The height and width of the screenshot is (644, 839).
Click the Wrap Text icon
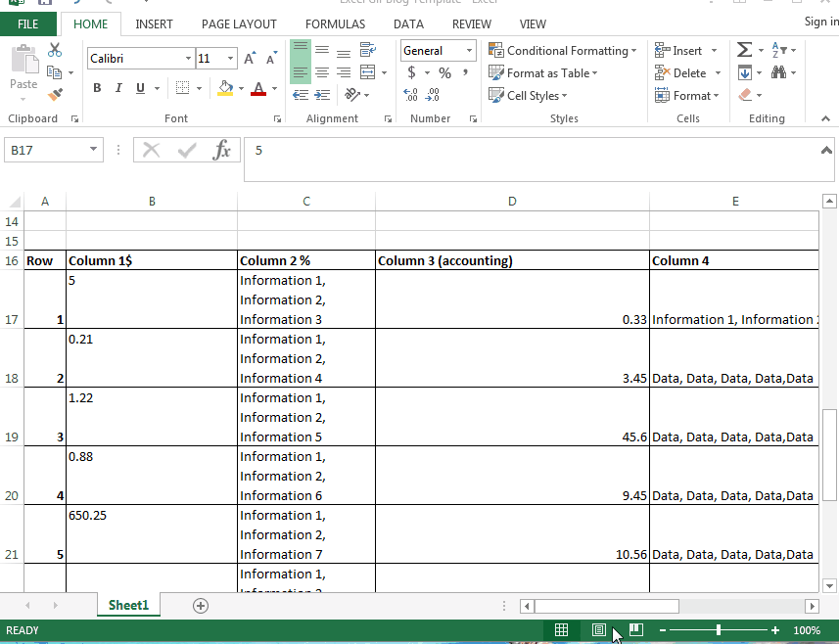click(367, 50)
